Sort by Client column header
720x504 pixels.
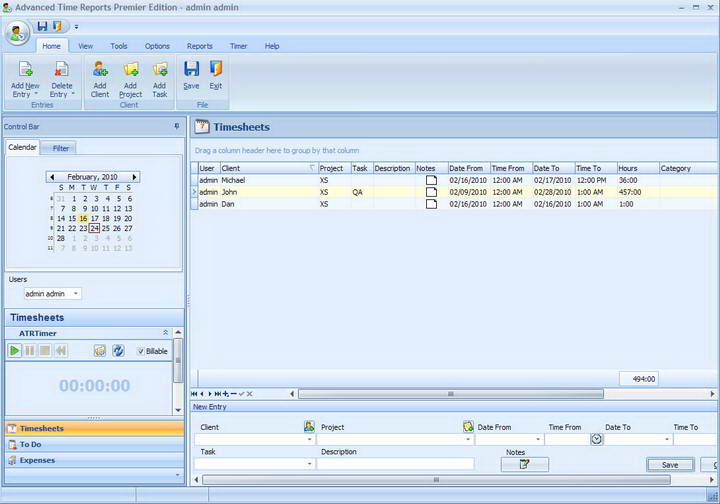(269, 168)
